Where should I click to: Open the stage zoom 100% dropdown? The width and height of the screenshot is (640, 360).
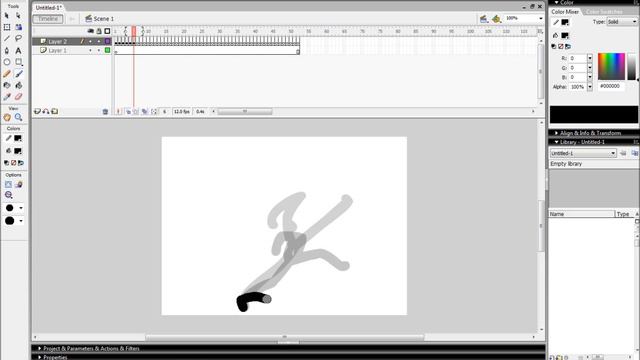[541, 19]
